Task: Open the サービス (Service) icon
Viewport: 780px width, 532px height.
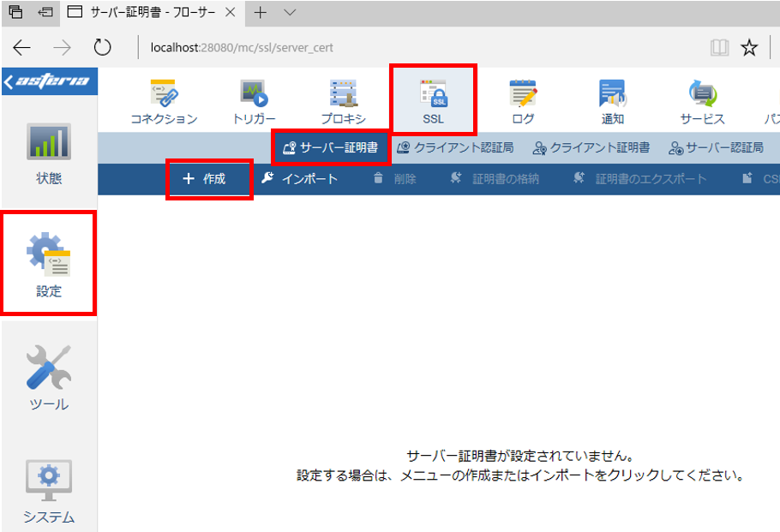Action: coord(702,102)
